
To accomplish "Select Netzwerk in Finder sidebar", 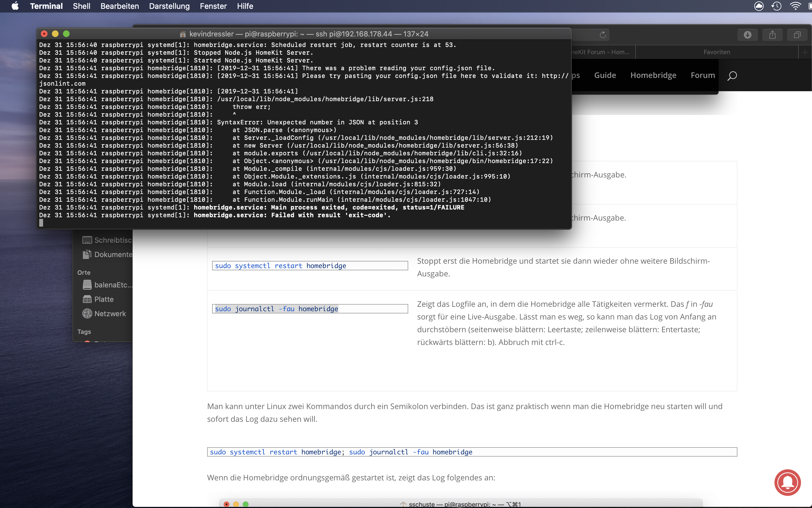I will pyautogui.click(x=110, y=313).
